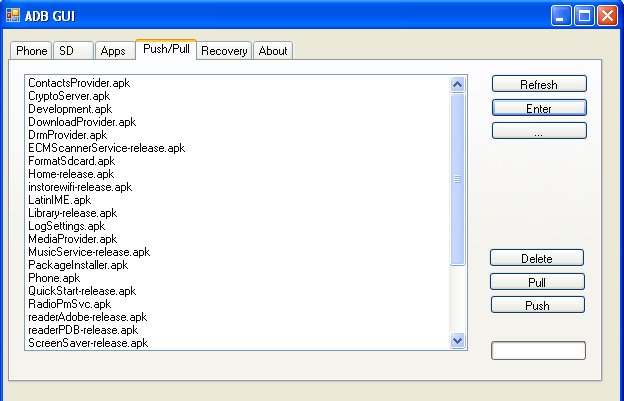Go to the Apps tab
The height and width of the screenshot is (401, 624).
(x=115, y=51)
